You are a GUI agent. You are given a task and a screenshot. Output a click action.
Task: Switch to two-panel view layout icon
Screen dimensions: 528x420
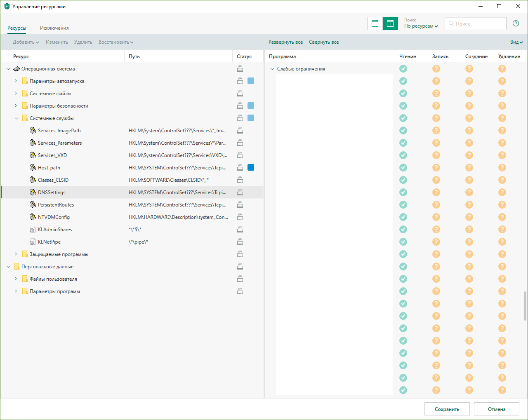(x=390, y=23)
